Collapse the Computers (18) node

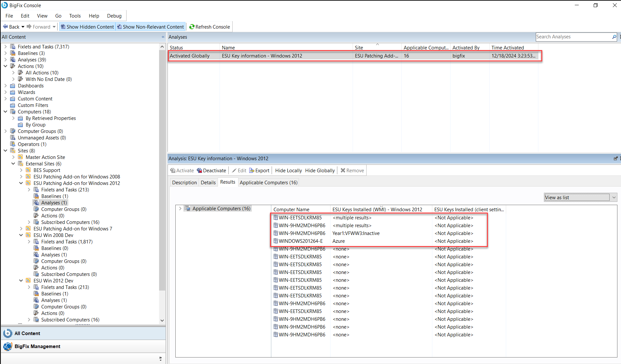6,112
